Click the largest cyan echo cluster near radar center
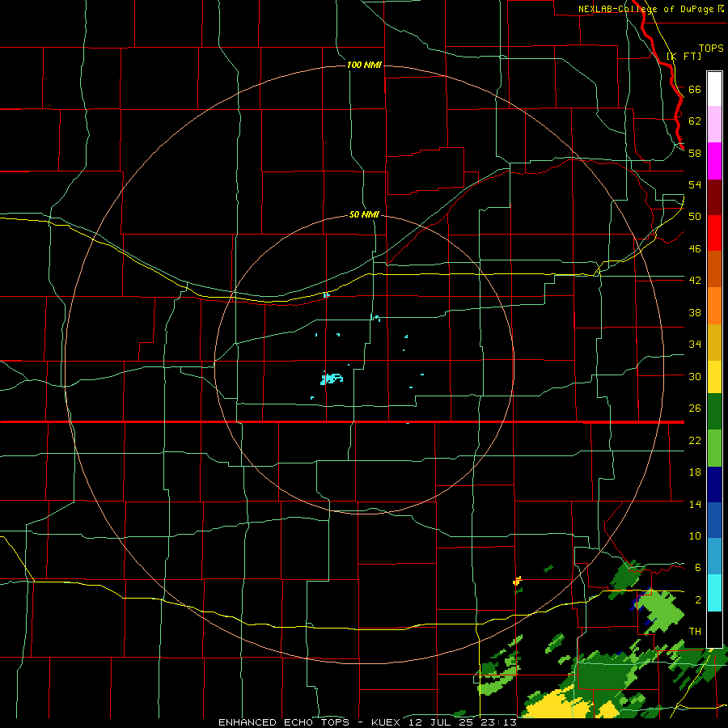The image size is (728, 728). pos(332,379)
